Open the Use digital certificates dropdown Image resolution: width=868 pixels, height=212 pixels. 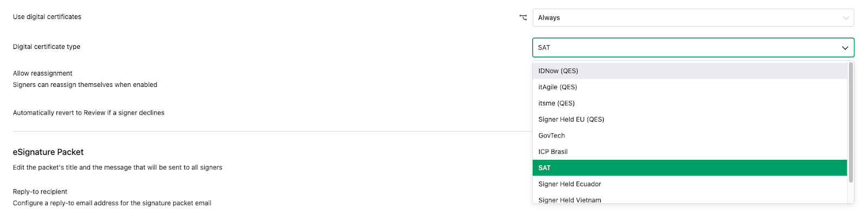(693, 17)
